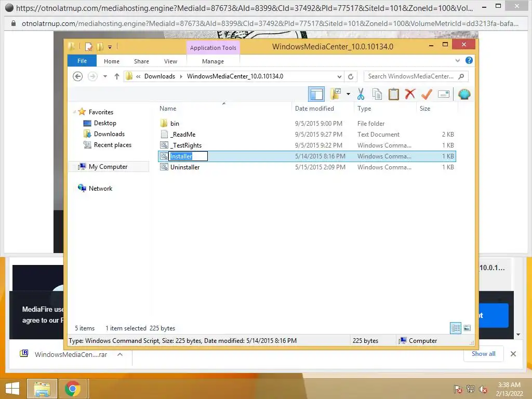Open Favorites in navigation pane
The width and height of the screenshot is (532, 399).
coord(101,112)
